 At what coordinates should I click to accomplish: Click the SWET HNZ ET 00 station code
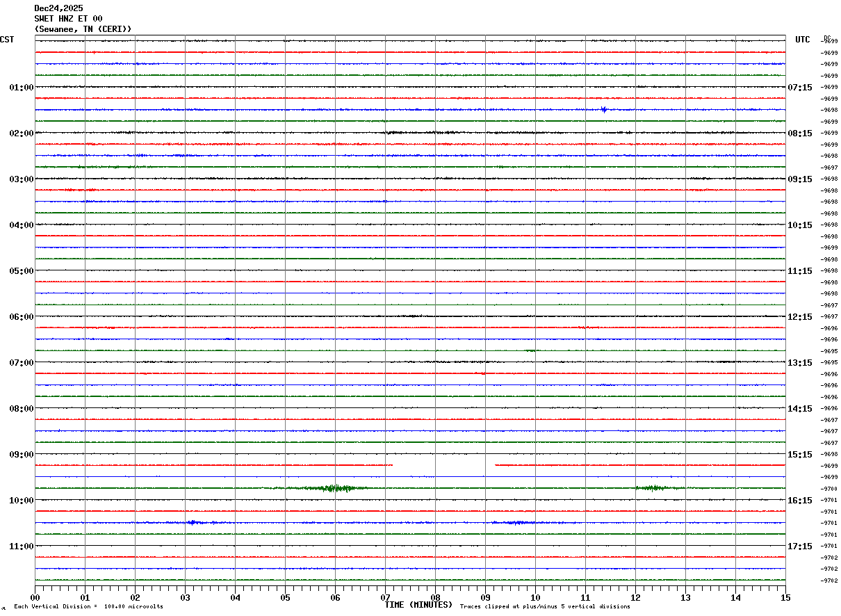click(68, 19)
